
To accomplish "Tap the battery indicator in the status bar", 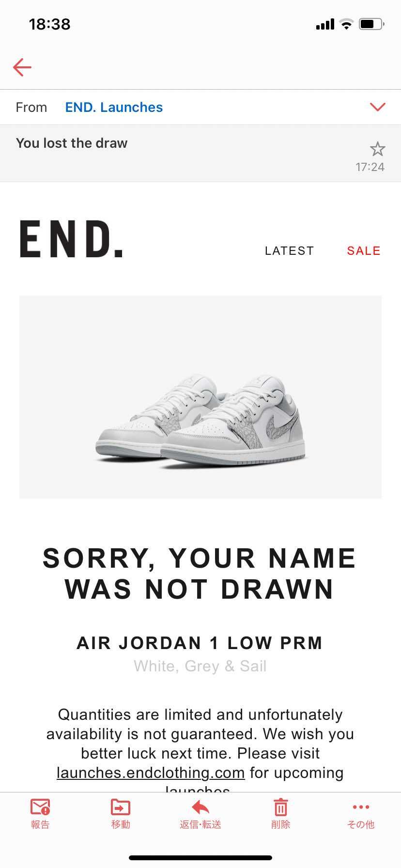I will (x=371, y=24).
